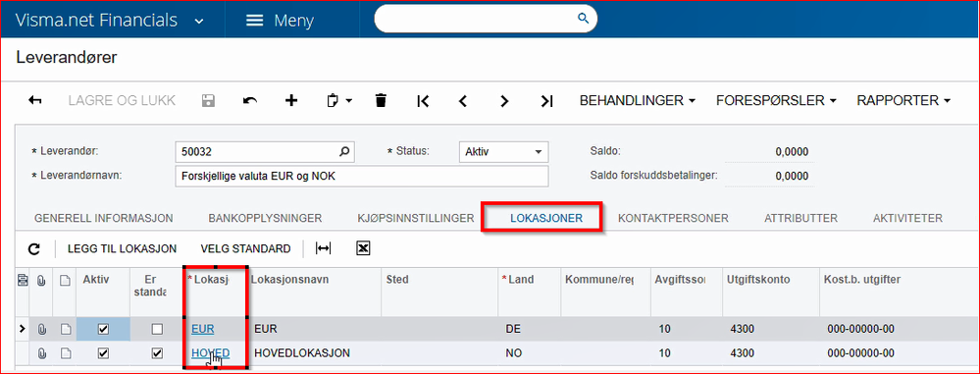Click the top search input field
Image resolution: width=980 pixels, height=374 pixels.
point(486,19)
